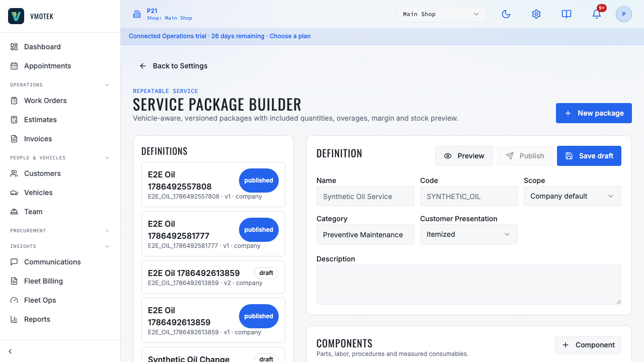The height and width of the screenshot is (362, 644).
Task: Toggle dark mode moon icon
Action: point(506,14)
